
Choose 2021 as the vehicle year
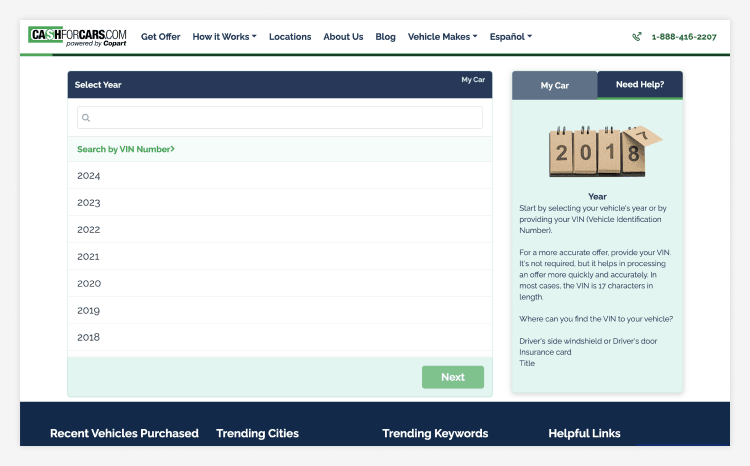click(89, 257)
